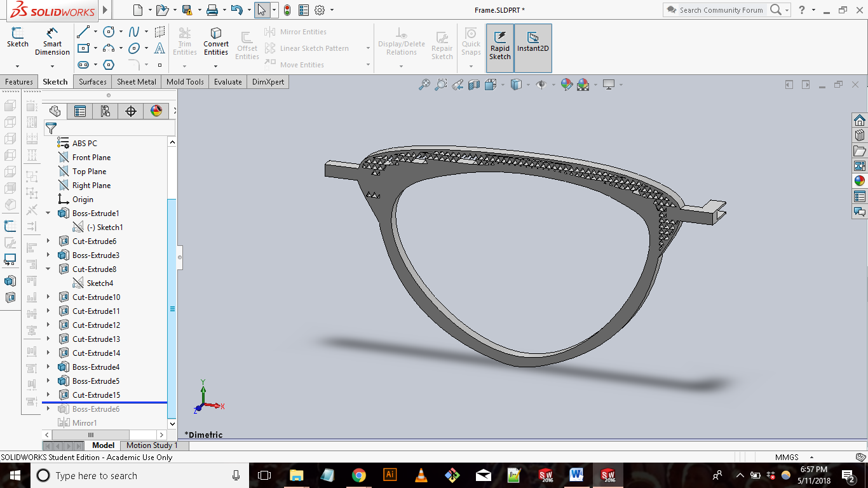This screenshot has height=488, width=868.
Task: Open the Design Library task pane
Action: click(860, 136)
